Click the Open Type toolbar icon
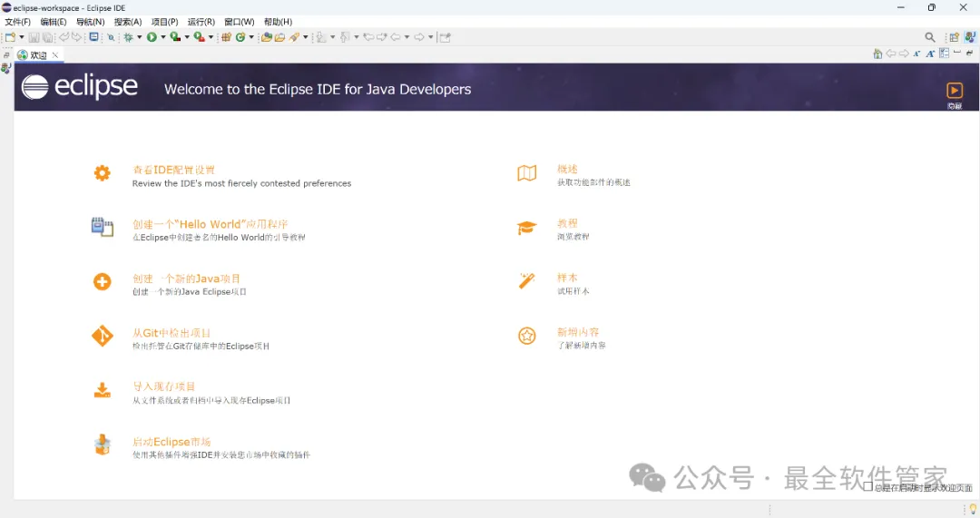980x518 pixels. [x=266, y=37]
